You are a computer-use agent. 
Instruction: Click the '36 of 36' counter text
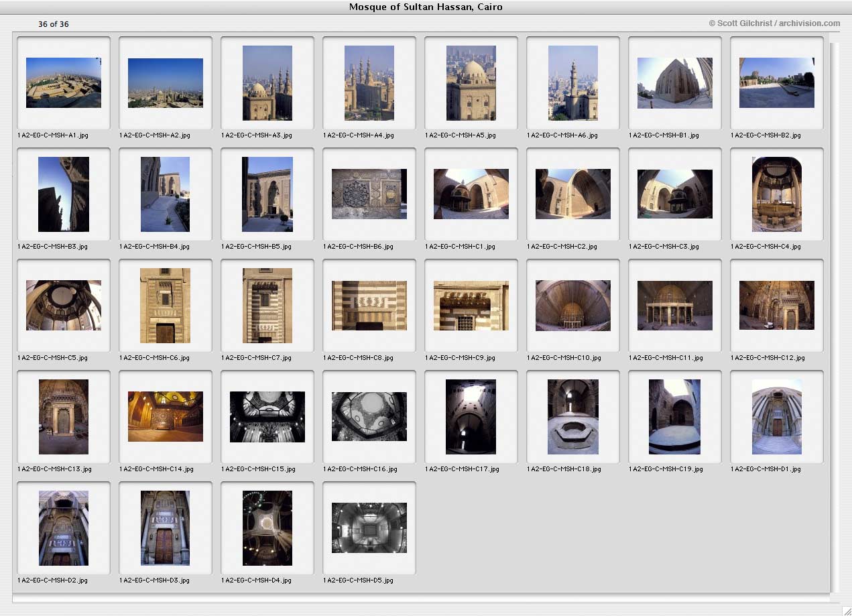[54, 24]
